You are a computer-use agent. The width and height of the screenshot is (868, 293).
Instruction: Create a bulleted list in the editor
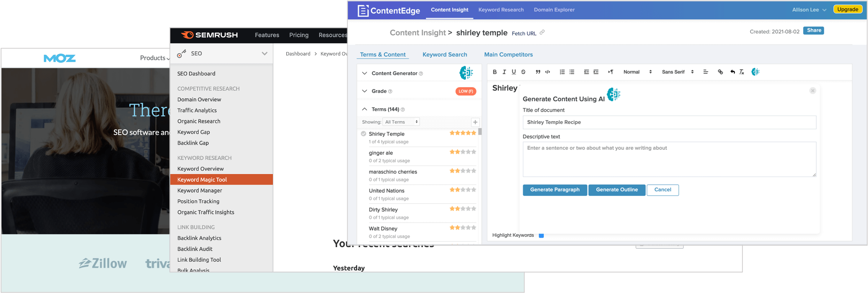572,72
